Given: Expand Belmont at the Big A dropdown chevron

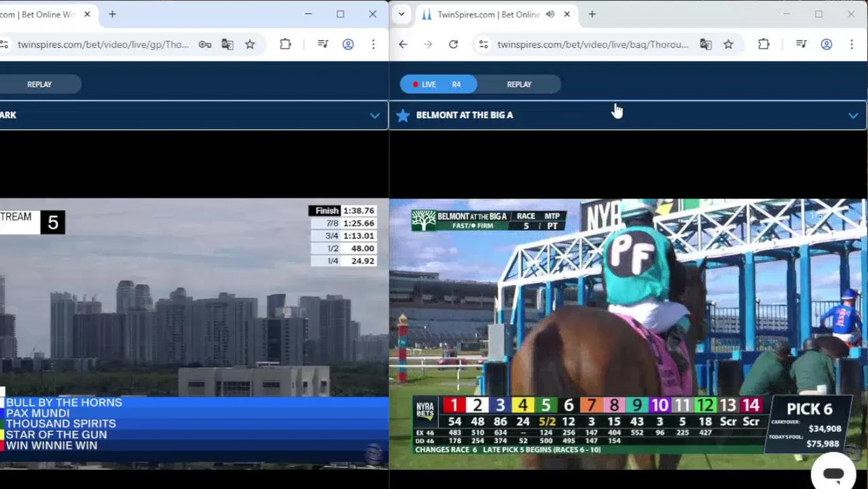Looking at the screenshot, I should click(x=853, y=115).
